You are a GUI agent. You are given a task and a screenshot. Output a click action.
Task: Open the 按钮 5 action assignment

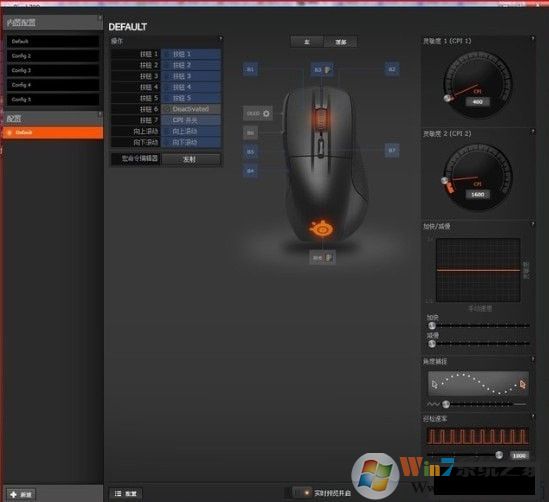tap(191, 98)
